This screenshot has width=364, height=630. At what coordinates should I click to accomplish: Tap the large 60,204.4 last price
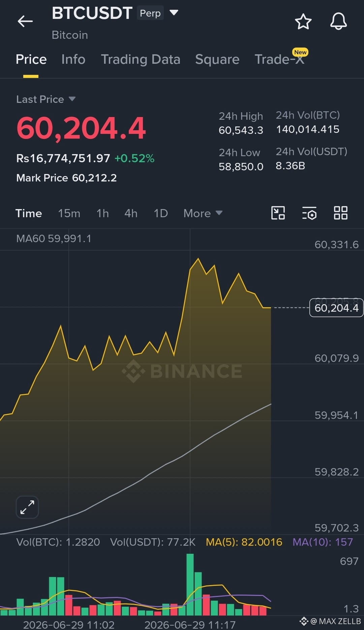(x=81, y=128)
